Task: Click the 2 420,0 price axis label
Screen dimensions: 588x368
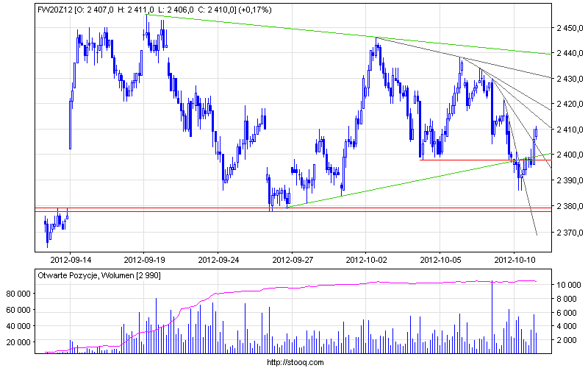Action: pyautogui.click(x=570, y=104)
